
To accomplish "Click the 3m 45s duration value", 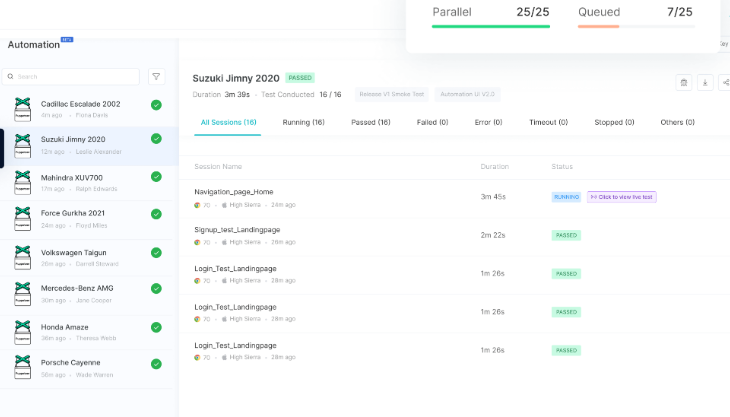I will [x=493, y=197].
